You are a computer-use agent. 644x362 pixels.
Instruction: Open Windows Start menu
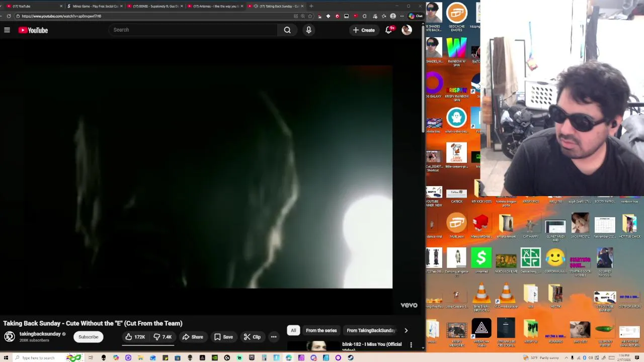5,357
